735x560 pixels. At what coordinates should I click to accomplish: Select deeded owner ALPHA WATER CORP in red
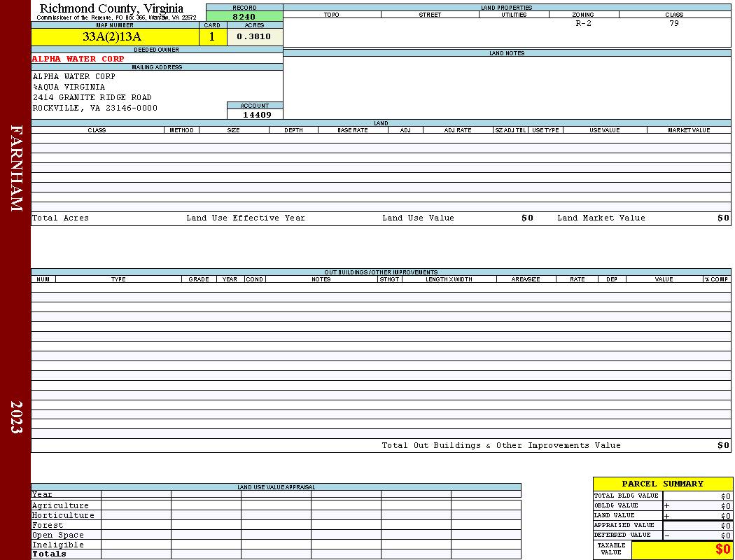78,59
